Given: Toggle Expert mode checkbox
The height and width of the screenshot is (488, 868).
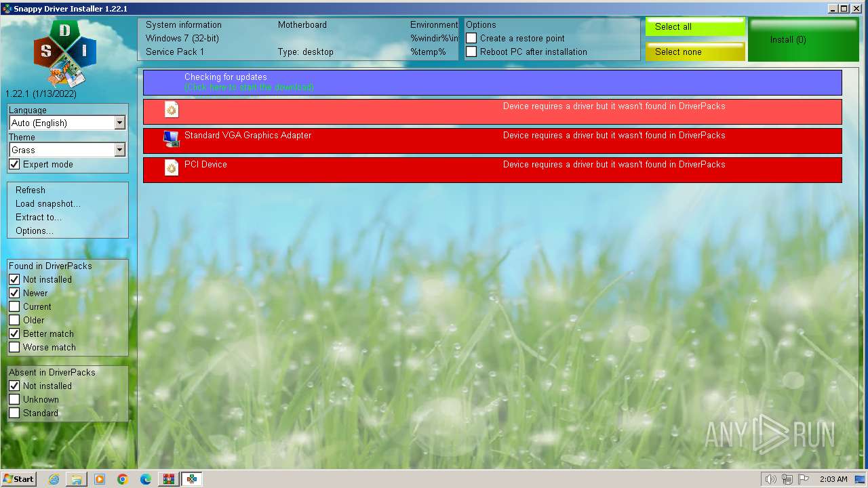Looking at the screenshot, I should coord(14,165).
